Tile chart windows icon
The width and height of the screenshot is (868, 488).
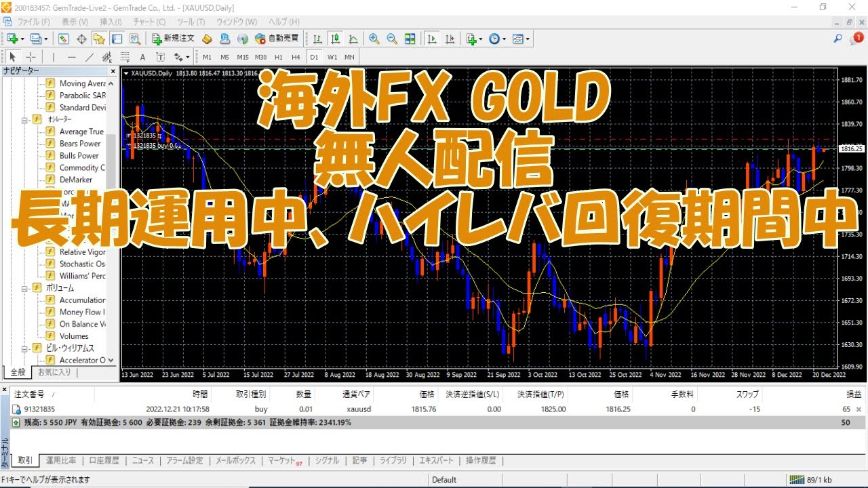[410, 39]
